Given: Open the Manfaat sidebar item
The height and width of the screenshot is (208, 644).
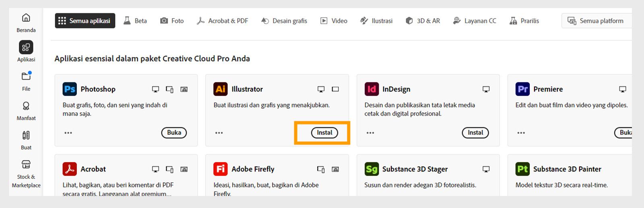Looking at the screenshot, I should (26, 111).
